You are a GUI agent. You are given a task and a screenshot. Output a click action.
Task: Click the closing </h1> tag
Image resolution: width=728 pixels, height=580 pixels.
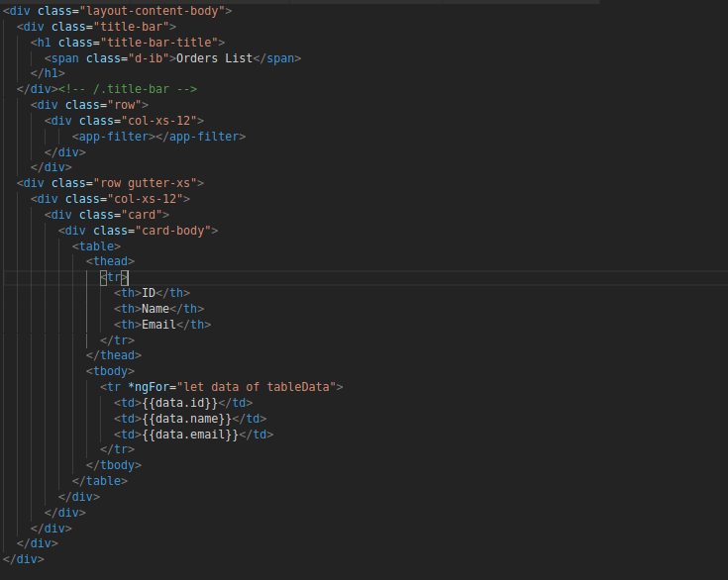48,73
